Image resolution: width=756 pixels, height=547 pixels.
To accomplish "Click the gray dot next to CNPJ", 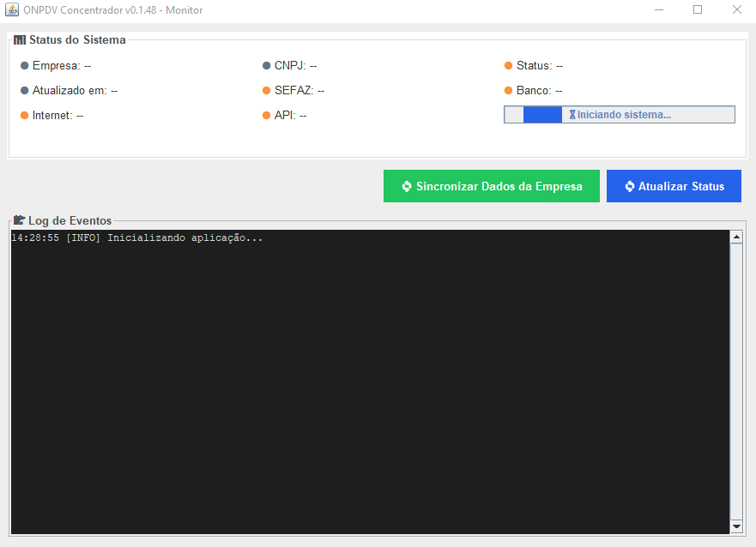I will click(x=267, y=66).
